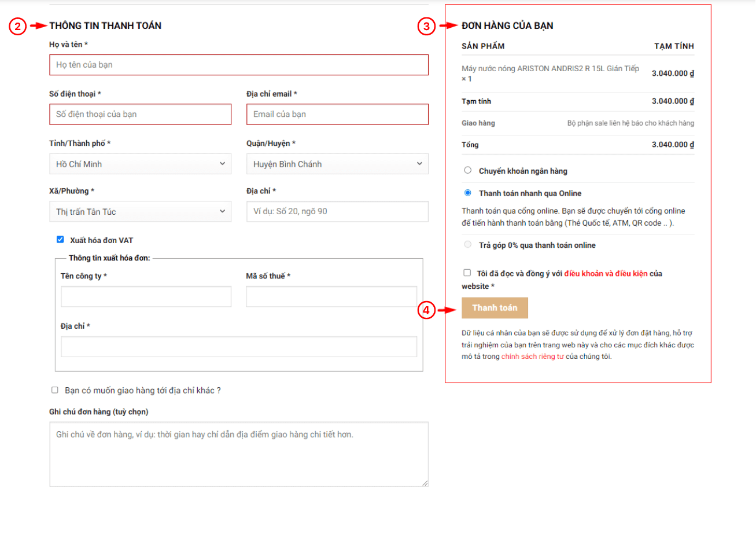Focus the street address field with Ví dụ placeholder

coord(337,212)
